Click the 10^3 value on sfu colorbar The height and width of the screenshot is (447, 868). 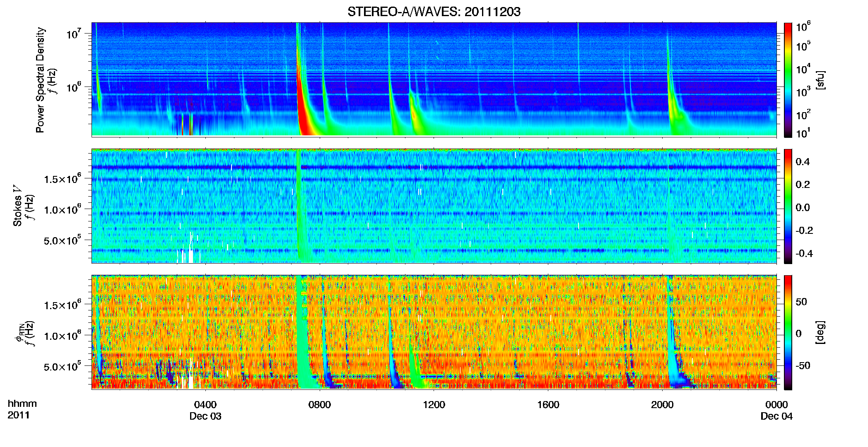pyautogui.click(x=803, y=91)
